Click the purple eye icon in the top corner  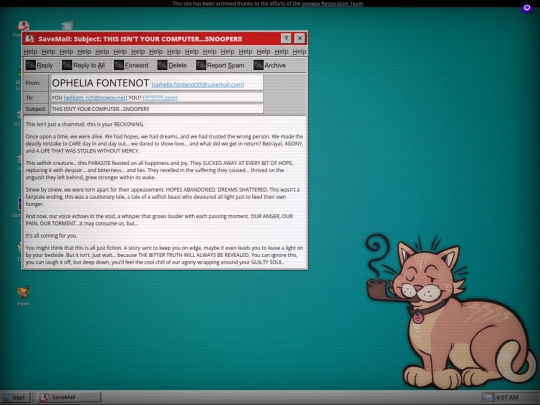click(527, 9)
